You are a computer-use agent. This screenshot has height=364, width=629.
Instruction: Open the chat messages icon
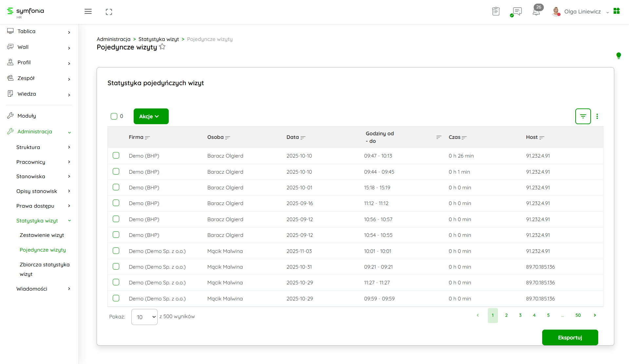(x=517, y=11)
